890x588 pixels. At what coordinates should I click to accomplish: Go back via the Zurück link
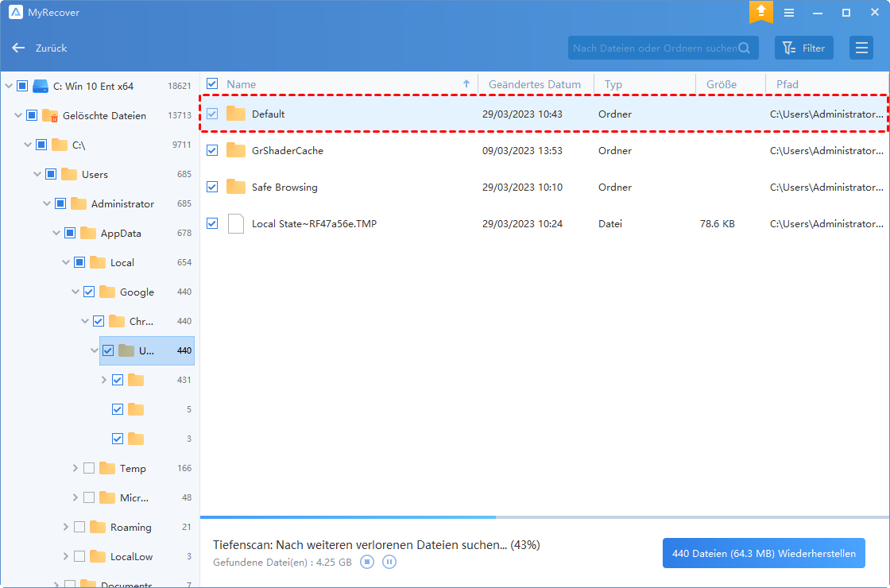pyautogui.click(x=51, y=48)
